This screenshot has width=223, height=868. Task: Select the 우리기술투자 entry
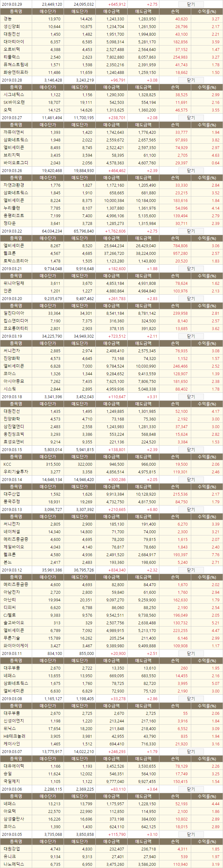[x=111, y=472]
